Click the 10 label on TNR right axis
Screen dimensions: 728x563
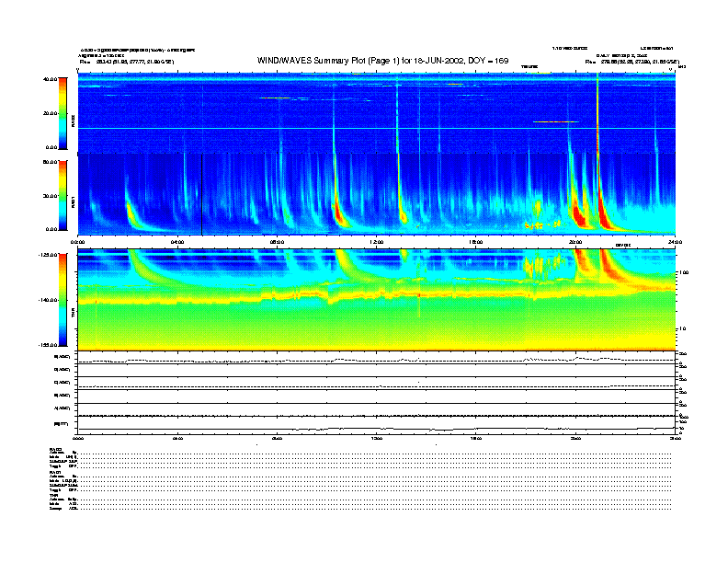tap(682, 329)
